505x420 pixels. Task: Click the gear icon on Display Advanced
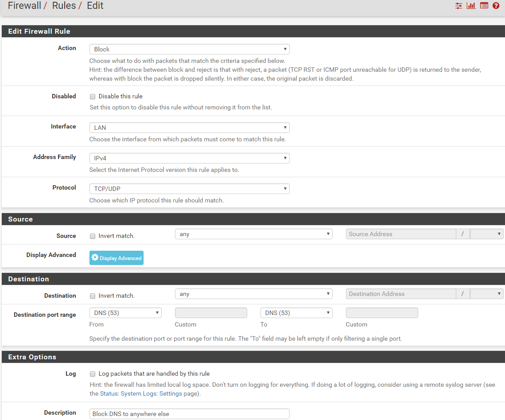tap(95, 257)
